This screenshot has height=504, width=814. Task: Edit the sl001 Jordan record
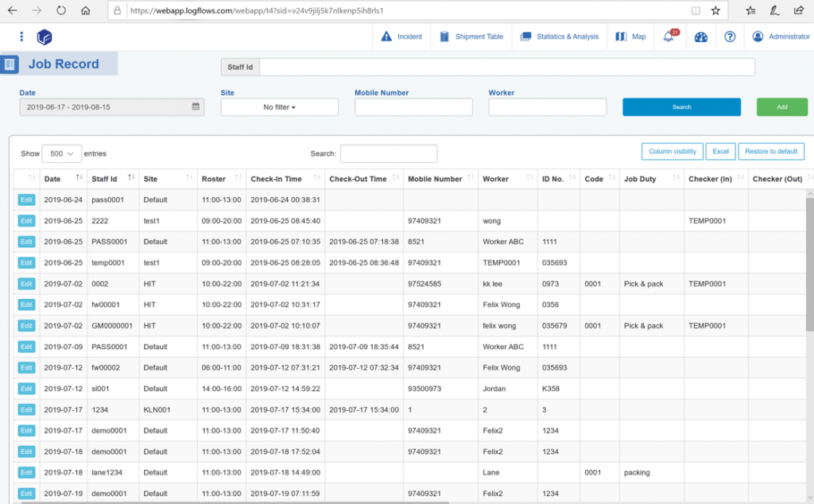26,389
